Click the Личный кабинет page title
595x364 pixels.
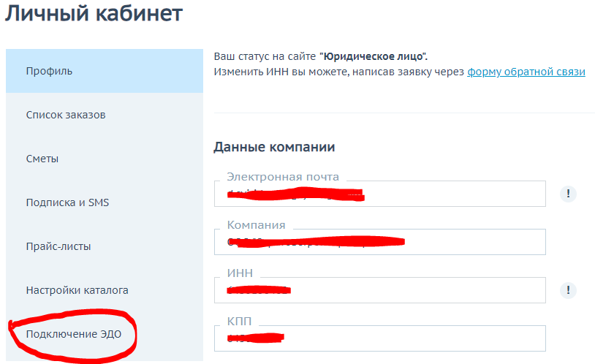click(94, 13)
